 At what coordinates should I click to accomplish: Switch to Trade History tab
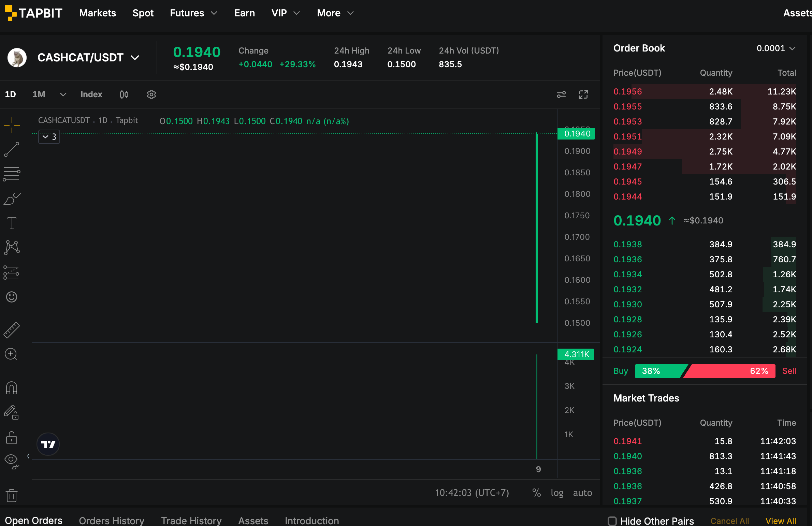point(191,521)
